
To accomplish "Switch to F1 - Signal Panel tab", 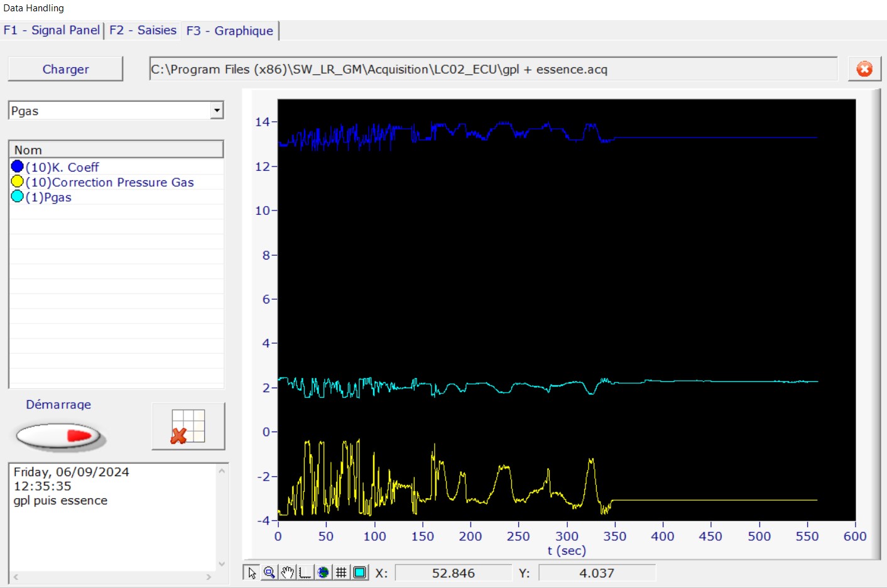I will pos(52,30).
